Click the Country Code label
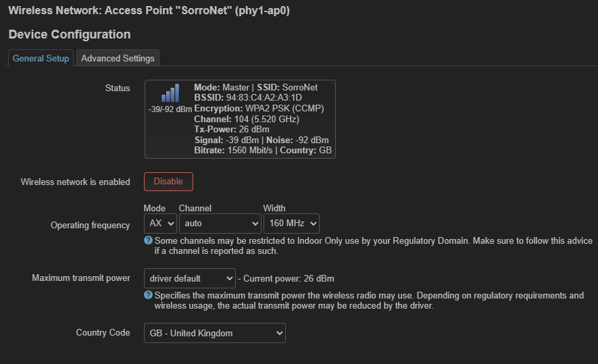598x364 pixels. pos(103,333)
